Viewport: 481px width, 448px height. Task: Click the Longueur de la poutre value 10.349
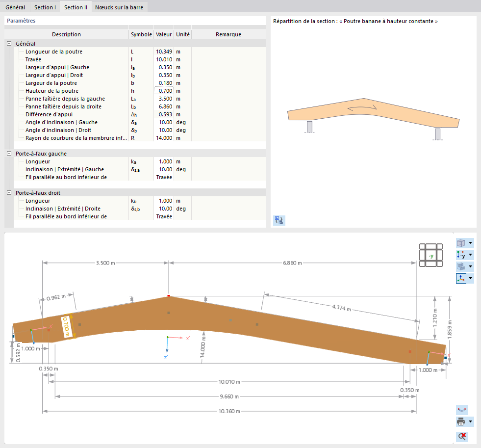[x=164, y=52]
